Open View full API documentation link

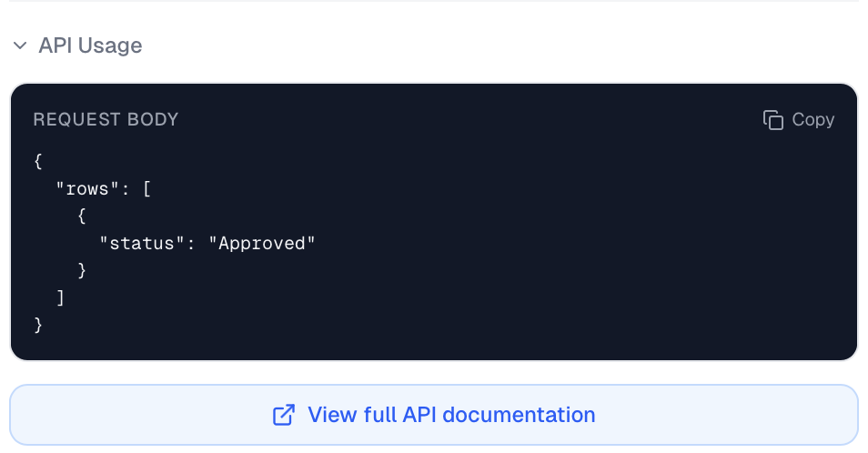point(434,415)
